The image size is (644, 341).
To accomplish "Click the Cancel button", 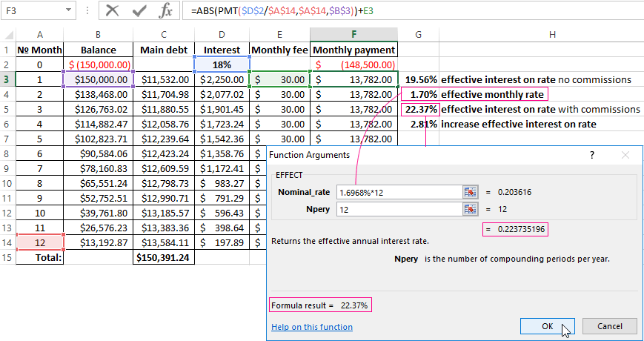I will 609,326.
